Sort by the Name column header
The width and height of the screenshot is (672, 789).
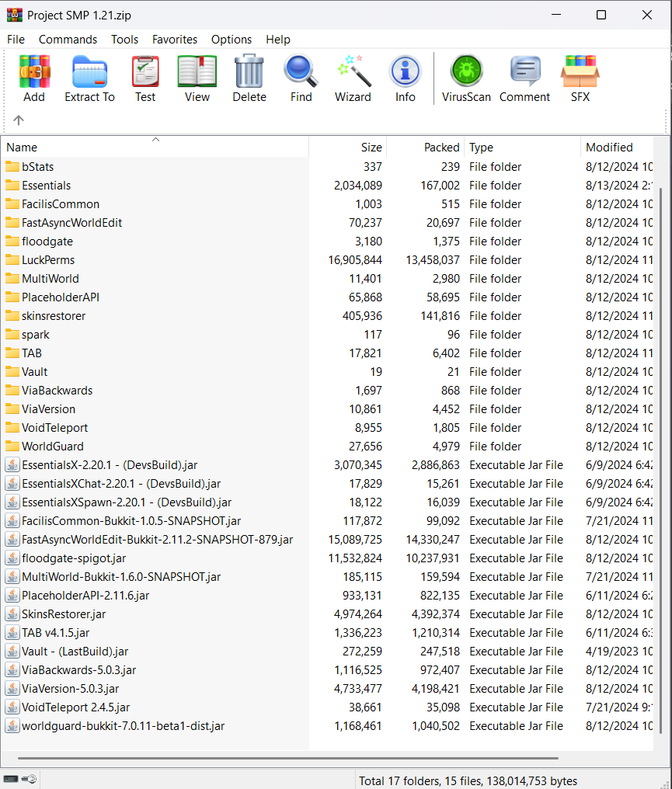tap(155, 148)
